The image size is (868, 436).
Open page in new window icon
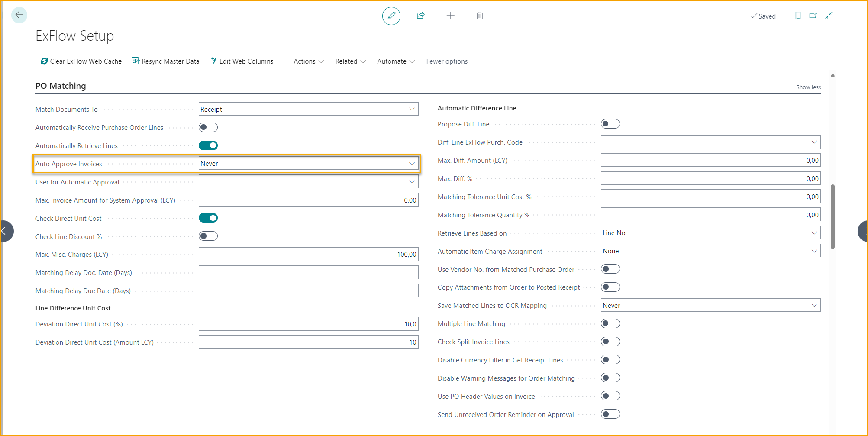(x=813, y=16)
